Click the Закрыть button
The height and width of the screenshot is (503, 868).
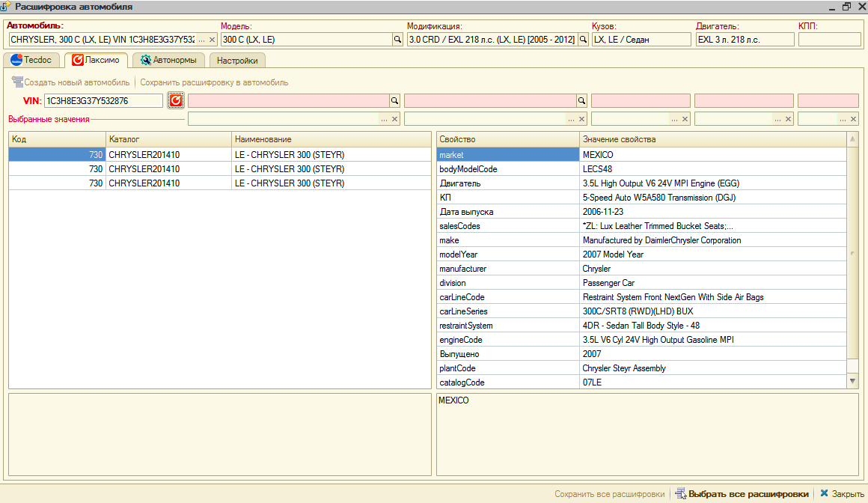pos(842,493)
